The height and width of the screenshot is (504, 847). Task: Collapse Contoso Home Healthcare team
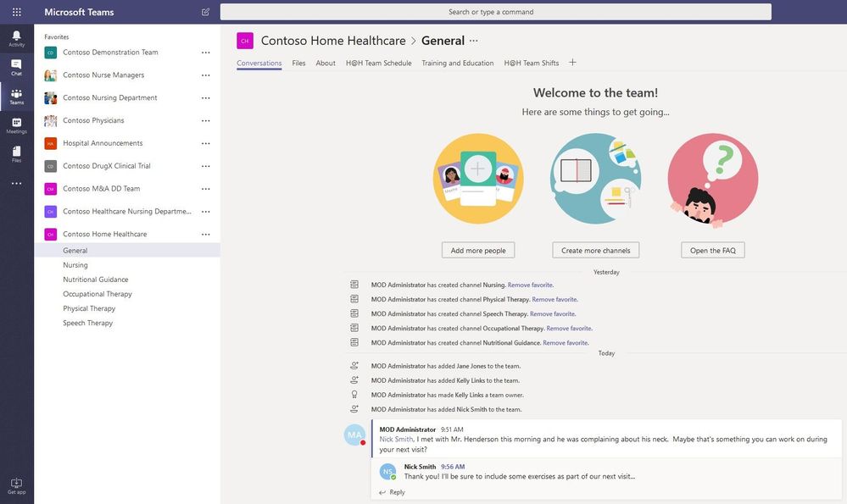tap(105, 234)
